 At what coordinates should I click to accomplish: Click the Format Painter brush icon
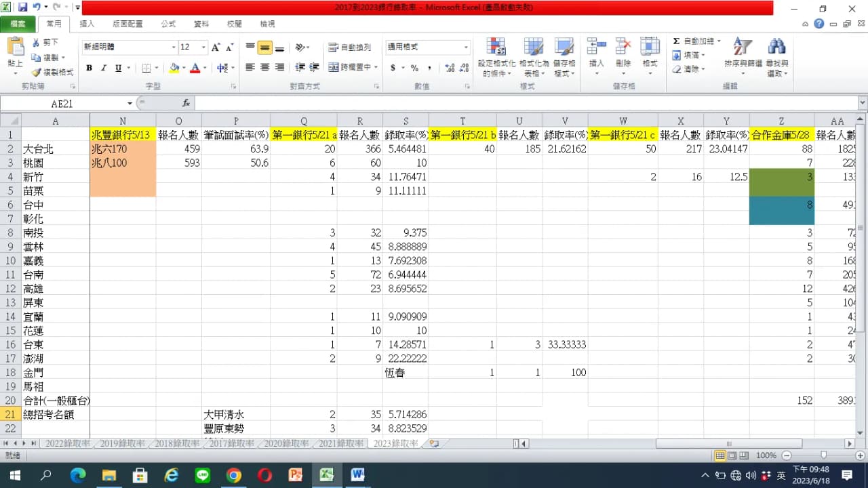[x=36, y=72]
